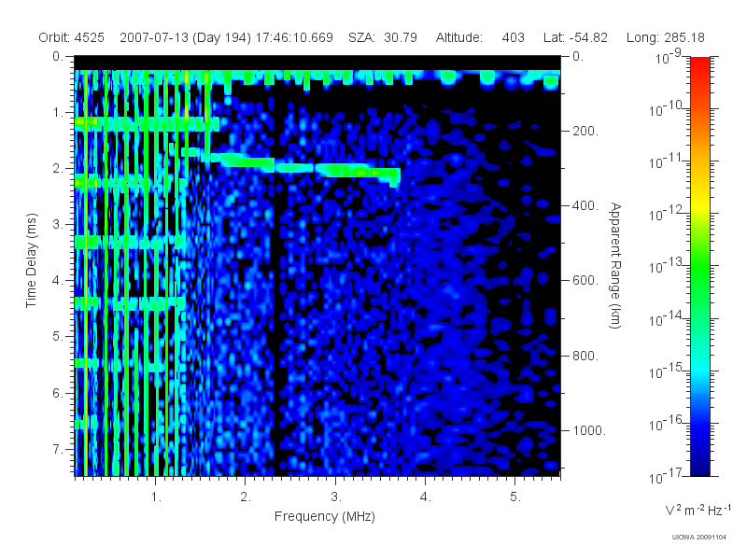This screenshot has width=747, height=560.
Task: Click the 'Frequency (MHz)' axis label
Action: point(324,517)
